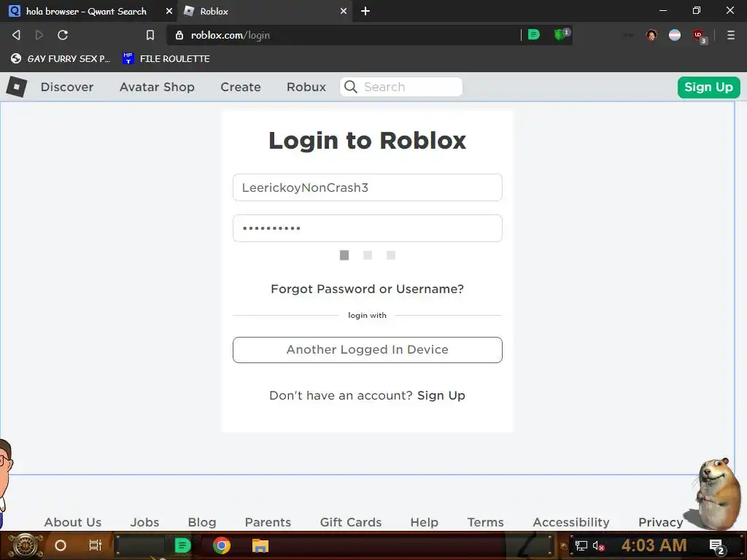Open the notification center icon
747x560 pixels.
click(x=717, y=546)
